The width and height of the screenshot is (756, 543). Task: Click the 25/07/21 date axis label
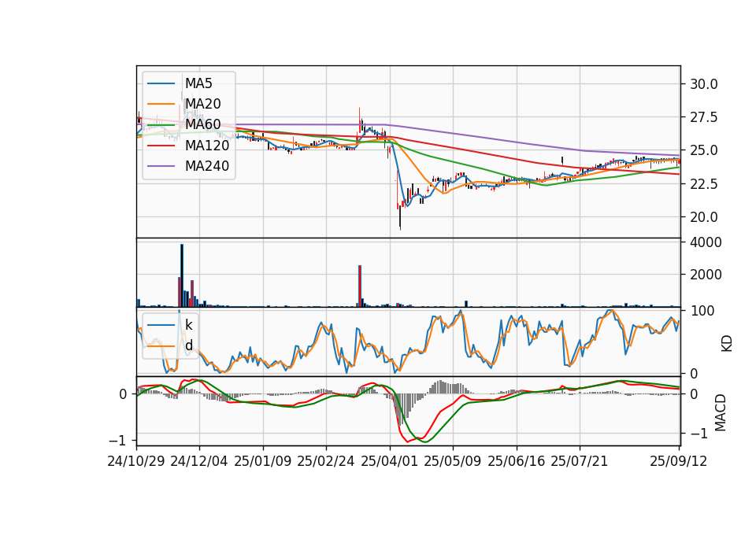[x=580, y=461]
